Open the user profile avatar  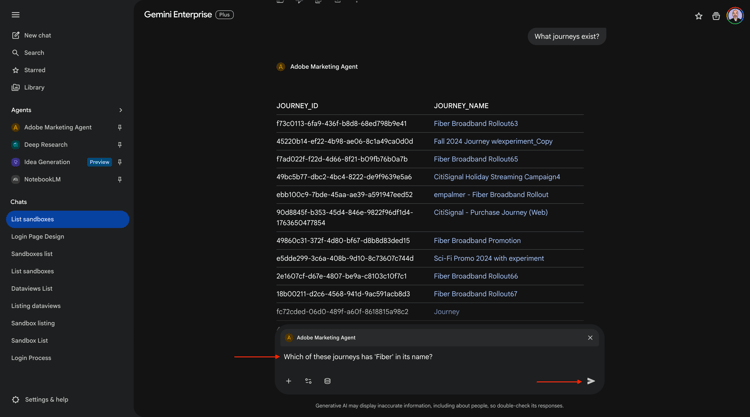tap(735, 16)
